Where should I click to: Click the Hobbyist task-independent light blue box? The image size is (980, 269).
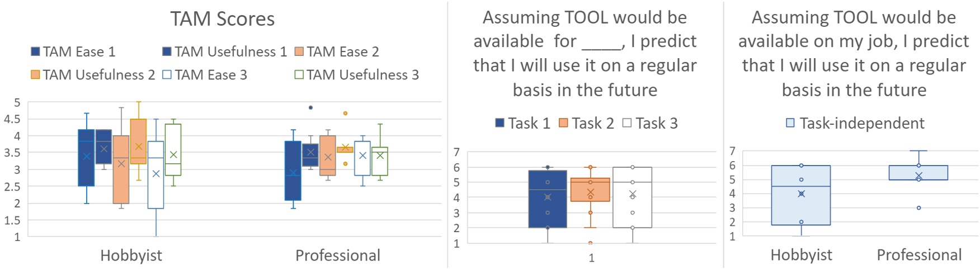[x=801, y=195]
